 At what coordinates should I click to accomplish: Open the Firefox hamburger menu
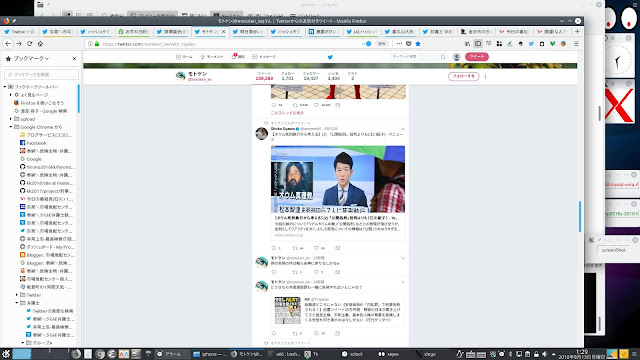(x=576, y=44)
